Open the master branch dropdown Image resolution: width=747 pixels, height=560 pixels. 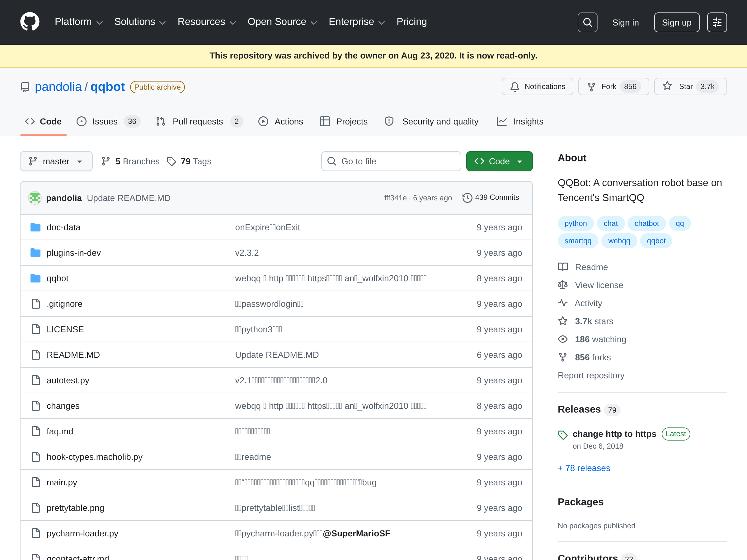(56, 161)
